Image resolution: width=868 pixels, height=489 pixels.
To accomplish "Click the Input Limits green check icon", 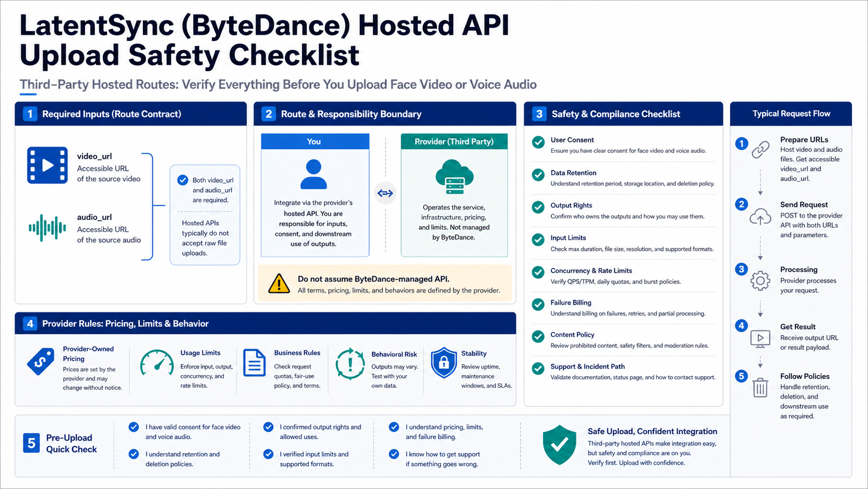I will [538, 240].
